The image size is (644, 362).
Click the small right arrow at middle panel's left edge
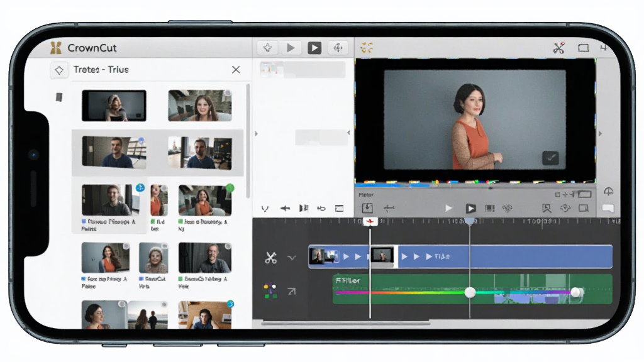click(x=257, y=133)
